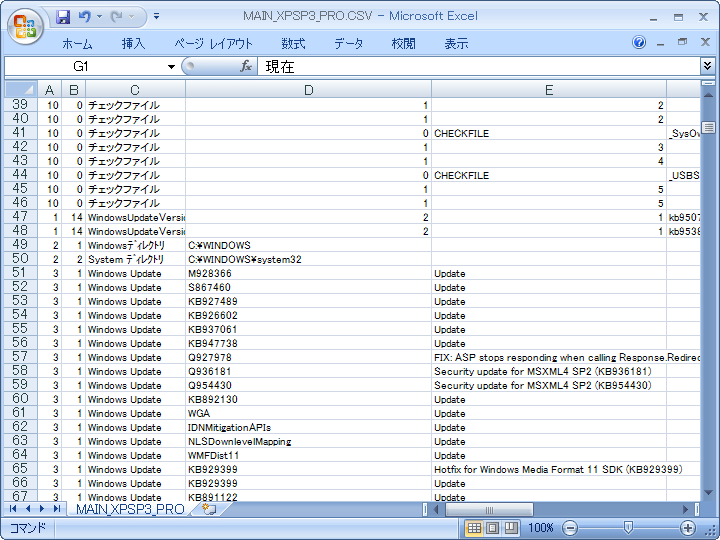
Task: Zoom out with the minus button
Action: pos(569,528)
